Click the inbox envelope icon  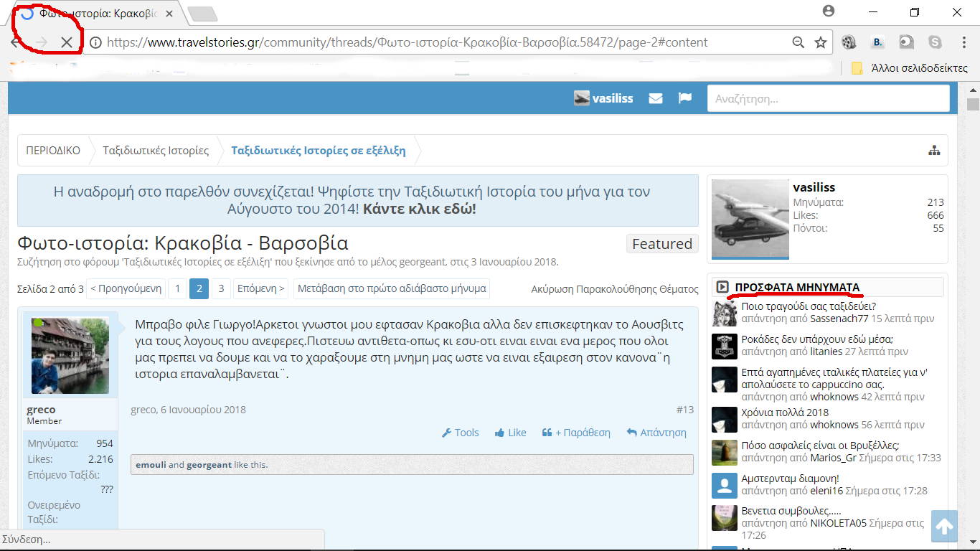pos(655,98)
